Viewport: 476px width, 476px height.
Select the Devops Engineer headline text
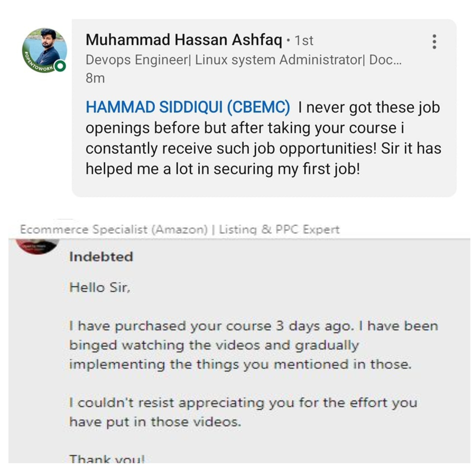click(x=137, y=60)
